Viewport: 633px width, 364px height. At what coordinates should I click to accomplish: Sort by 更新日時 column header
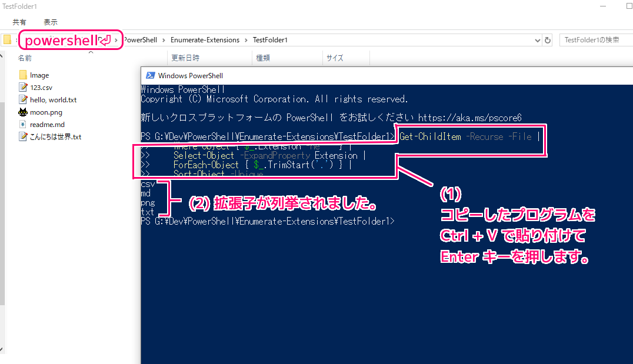[x=185, y=58]
